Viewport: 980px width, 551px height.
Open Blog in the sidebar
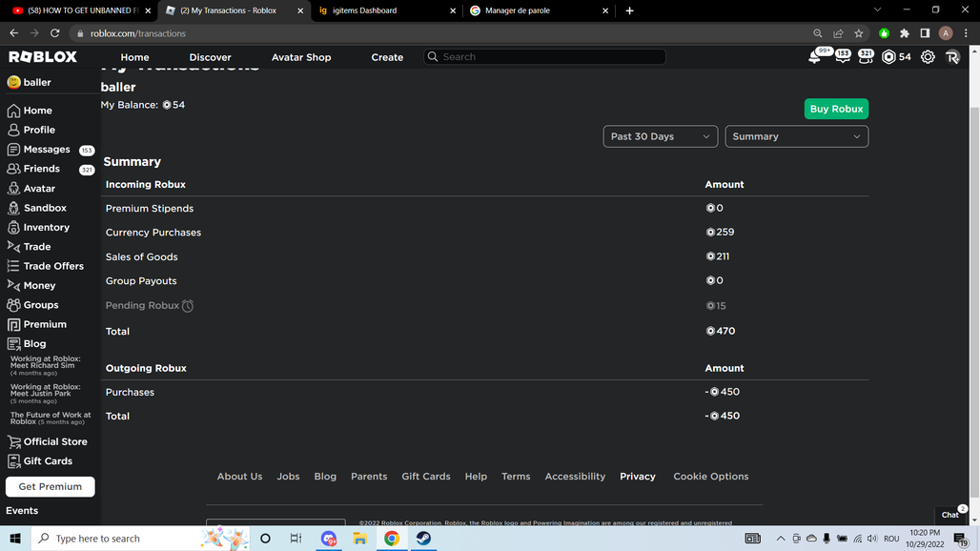point(34,343)
